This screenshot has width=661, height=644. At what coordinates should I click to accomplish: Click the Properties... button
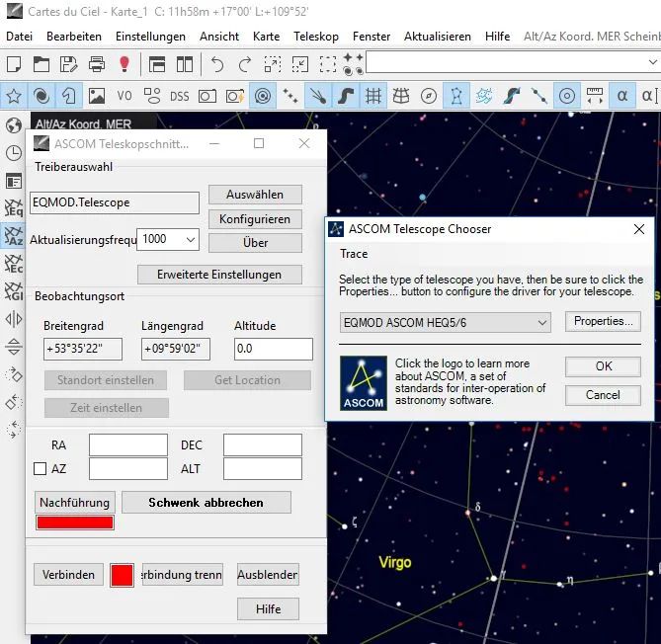click(603, 321)
